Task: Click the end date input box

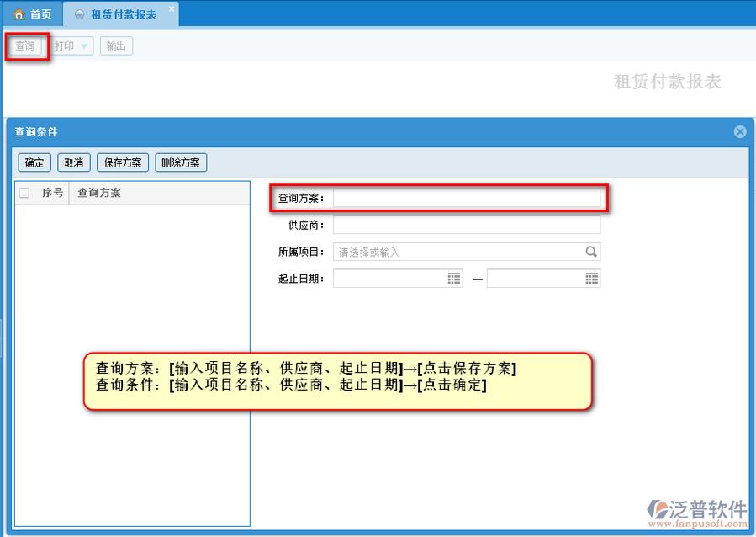Action: pos(543,279)
